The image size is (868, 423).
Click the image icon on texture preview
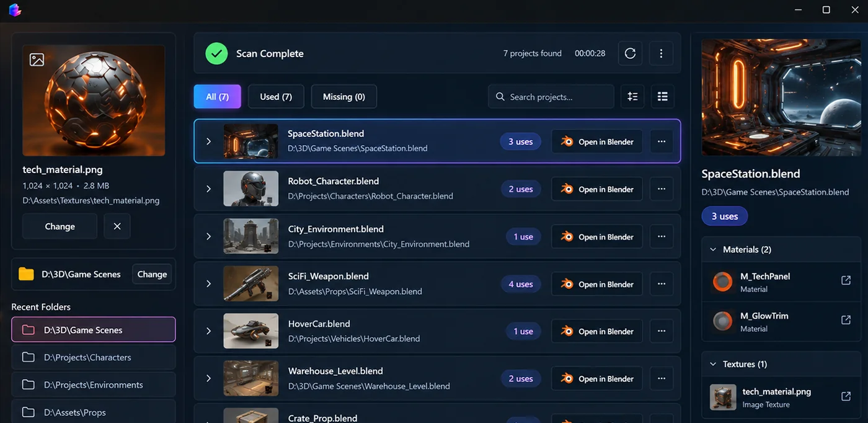37,60
